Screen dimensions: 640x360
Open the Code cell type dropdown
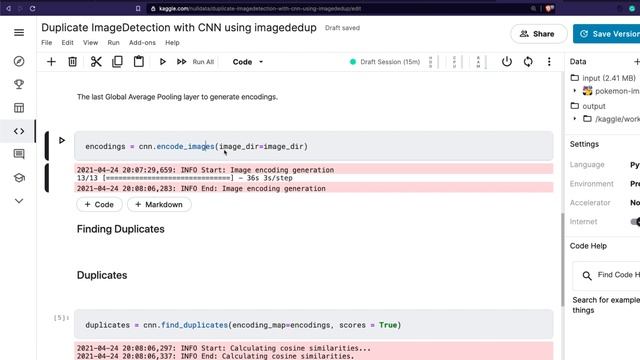[247, 62]
